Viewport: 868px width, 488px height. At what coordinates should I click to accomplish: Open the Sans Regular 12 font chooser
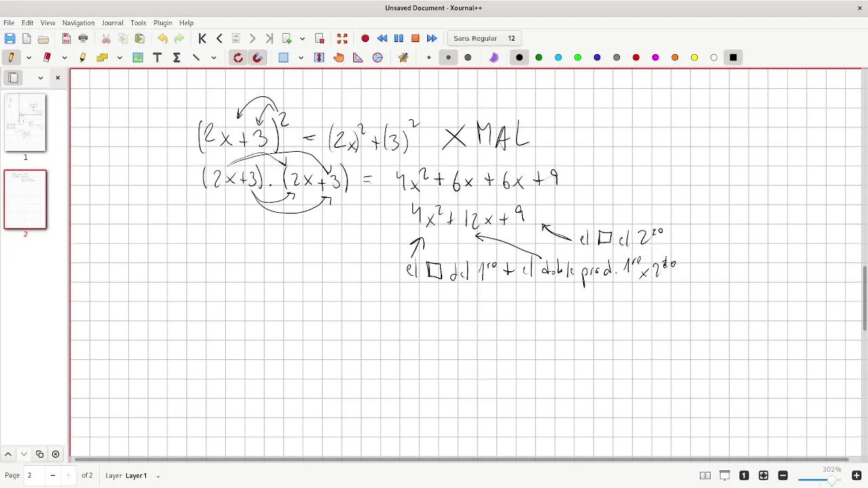point(484,39)
